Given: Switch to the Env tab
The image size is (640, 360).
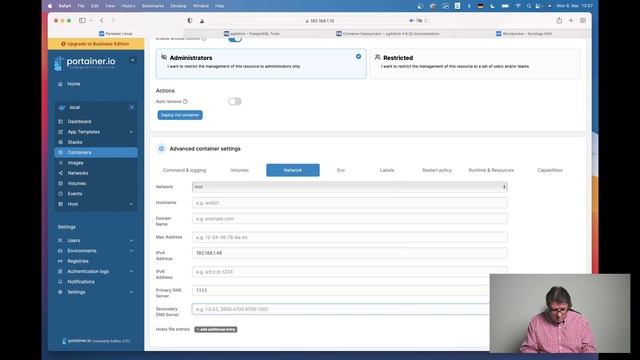Looking at the screenshot, I should [x=341, y=170].
